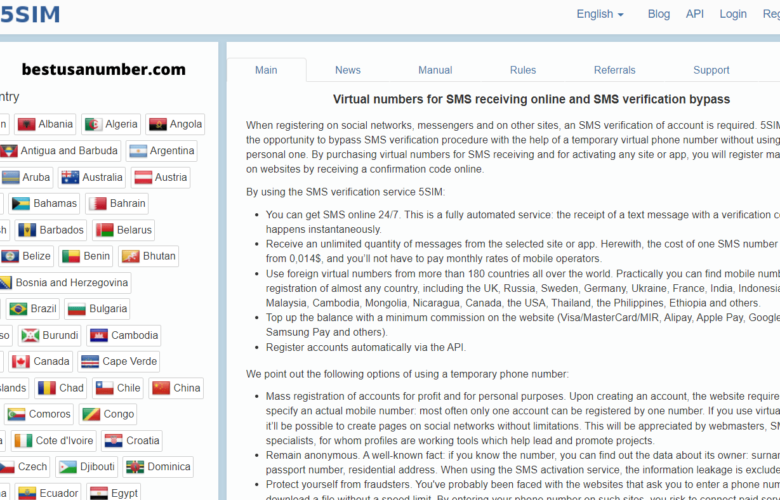Click the Belize flag icon
780x500 pixels.
[10, 256]
